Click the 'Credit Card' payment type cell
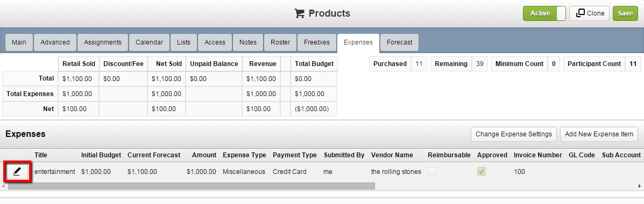Viewport: 644px width, 204px height. point(289,172)
